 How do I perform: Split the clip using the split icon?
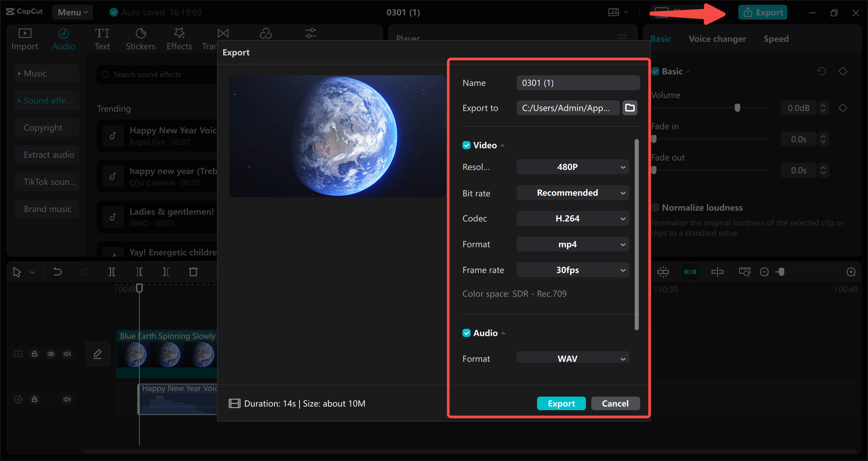[112, 272]
